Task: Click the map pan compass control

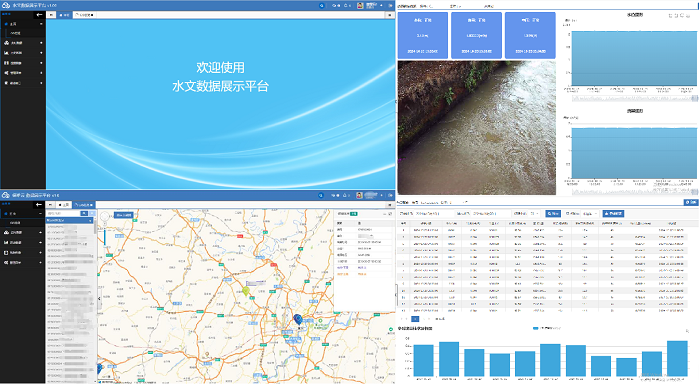Action: coord(104,217)
